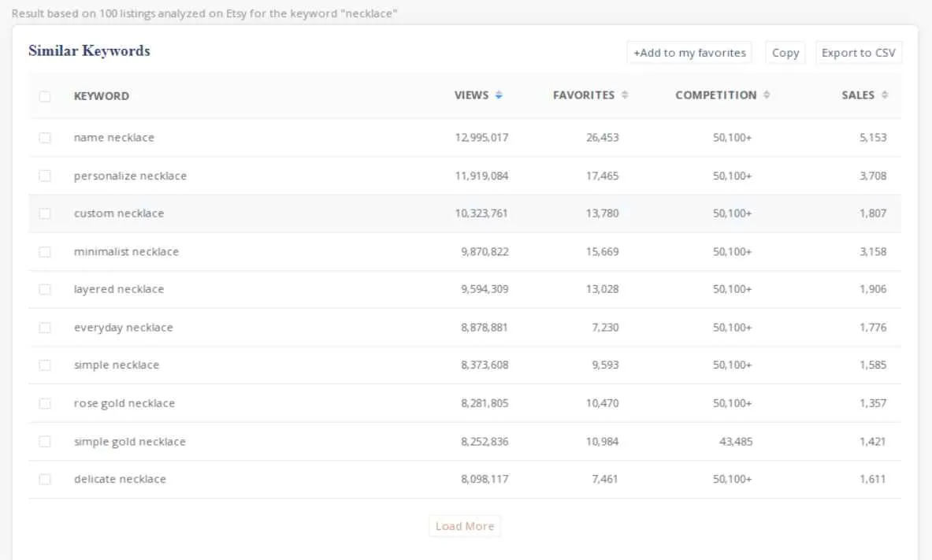Select the everyday necklace checkbox

click(45, 328)
